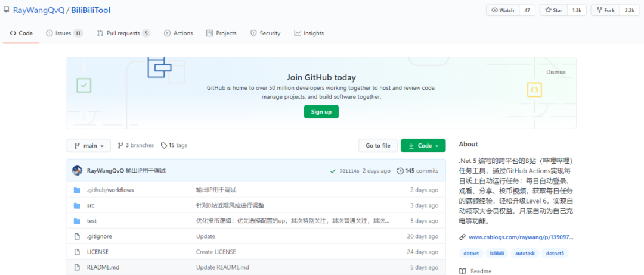The image size is (644, 275).
Task: Open the Projects tab
Action: [221, 33]
